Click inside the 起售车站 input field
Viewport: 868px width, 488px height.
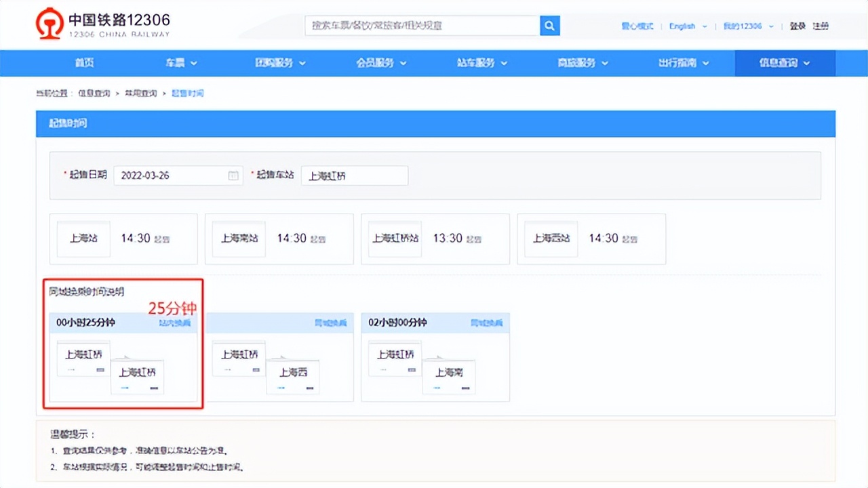pyautogui.click(x=354, y=175)
